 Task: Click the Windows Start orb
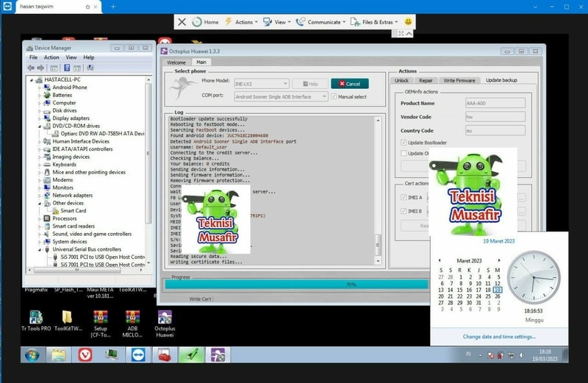pos(32,354)
